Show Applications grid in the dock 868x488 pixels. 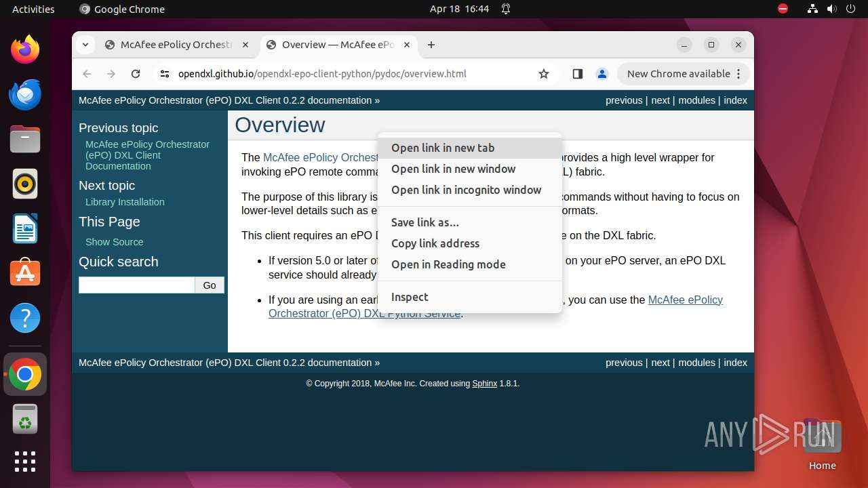[25, 462]
